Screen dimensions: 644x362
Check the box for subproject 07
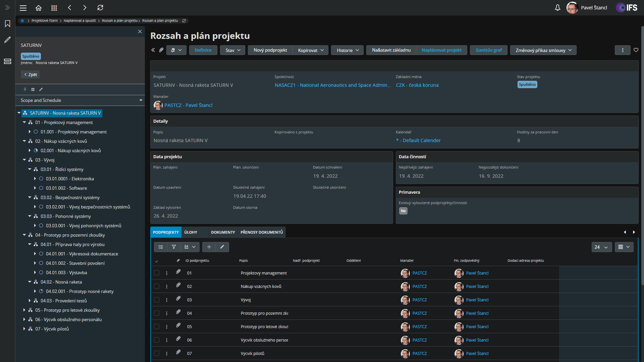tap(157, 354)
